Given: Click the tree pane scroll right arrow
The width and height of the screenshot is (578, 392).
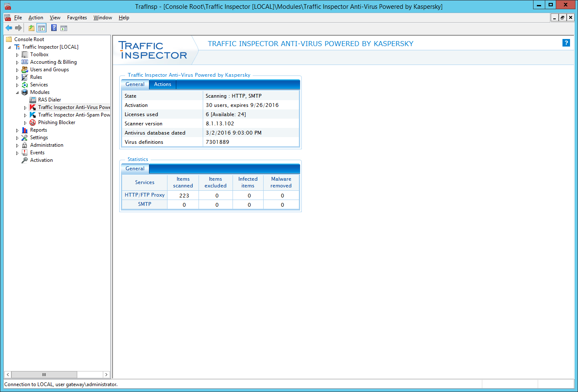Looking at the screenshot, I should 106,374.
